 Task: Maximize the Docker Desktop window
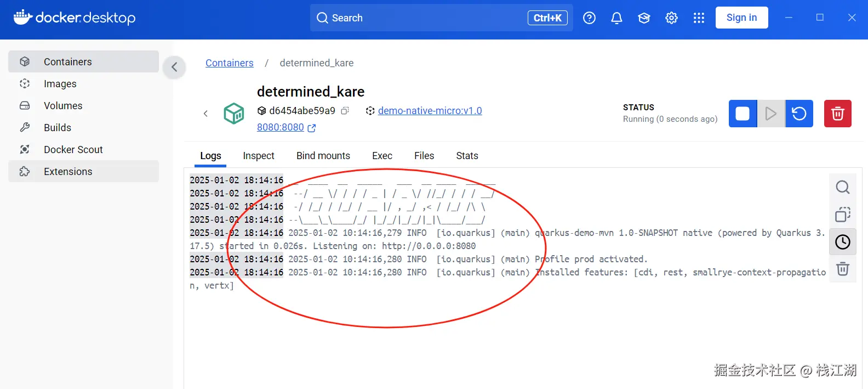click(x=820, y=18)
